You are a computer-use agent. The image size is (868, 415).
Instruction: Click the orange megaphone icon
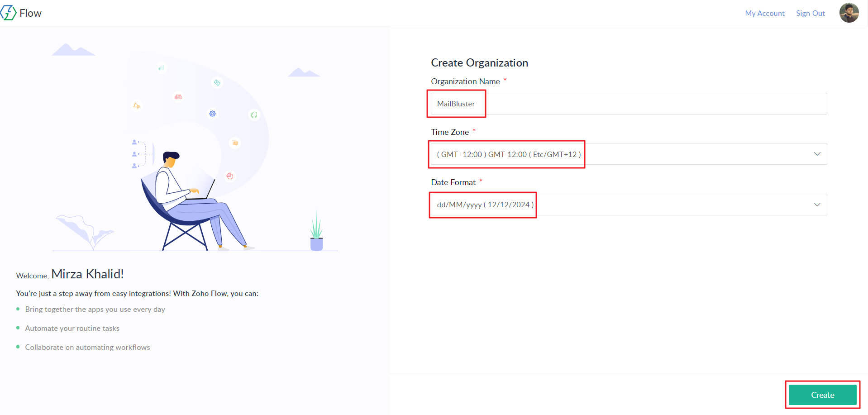pos(137,105)
